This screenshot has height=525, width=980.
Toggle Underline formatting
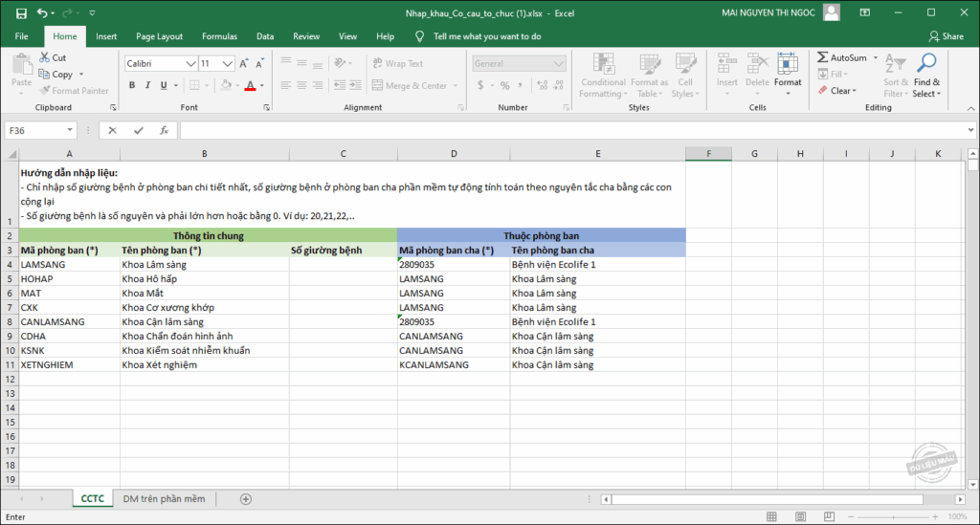163,85
